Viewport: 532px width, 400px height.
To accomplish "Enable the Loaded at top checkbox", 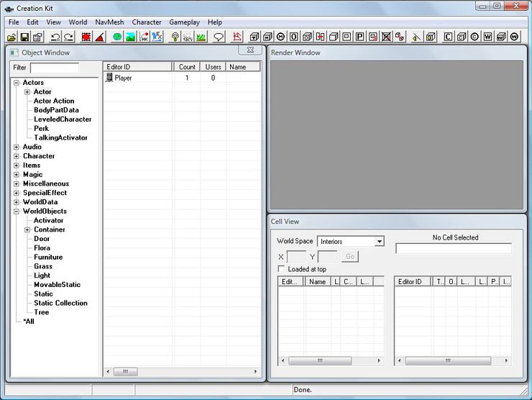I will (282, 269).
